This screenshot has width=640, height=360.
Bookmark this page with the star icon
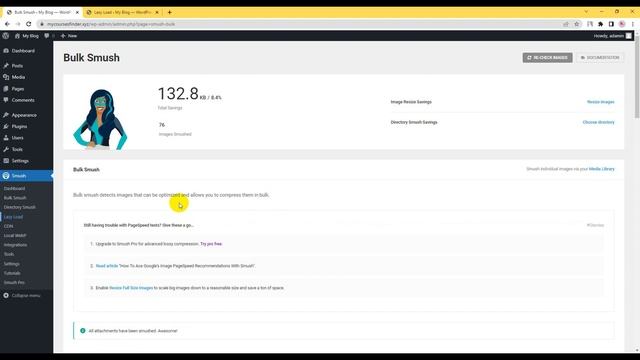576,24
